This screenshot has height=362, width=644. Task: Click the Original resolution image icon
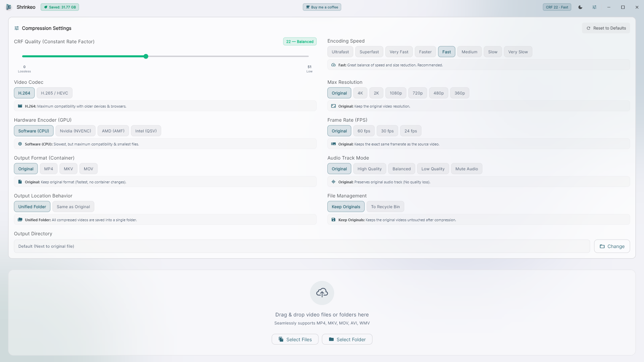(x=333, y=106)
